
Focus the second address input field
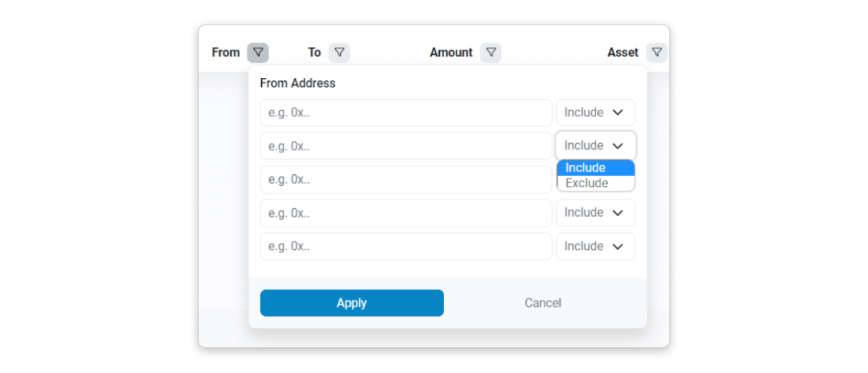pyautogui.click(x=406, y=146)
